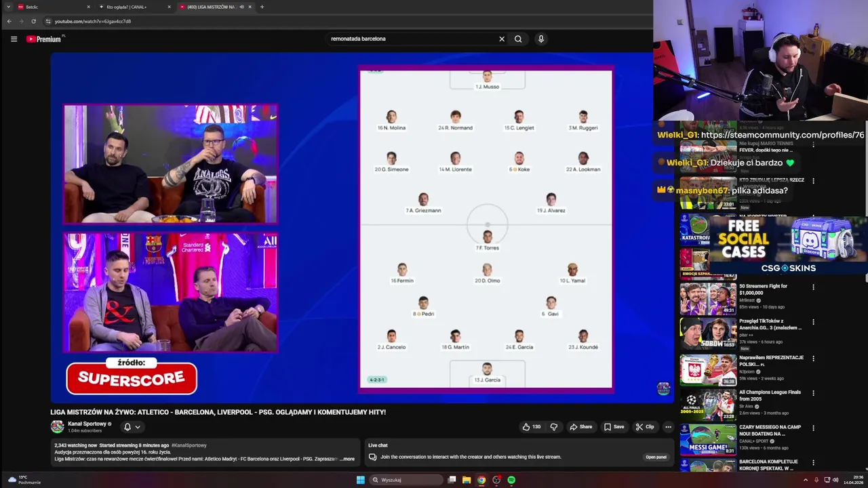This screenshot has height=488, width=868.
Task: Open All Champions League Finals thumbnail
Action: tap(708, 405)
